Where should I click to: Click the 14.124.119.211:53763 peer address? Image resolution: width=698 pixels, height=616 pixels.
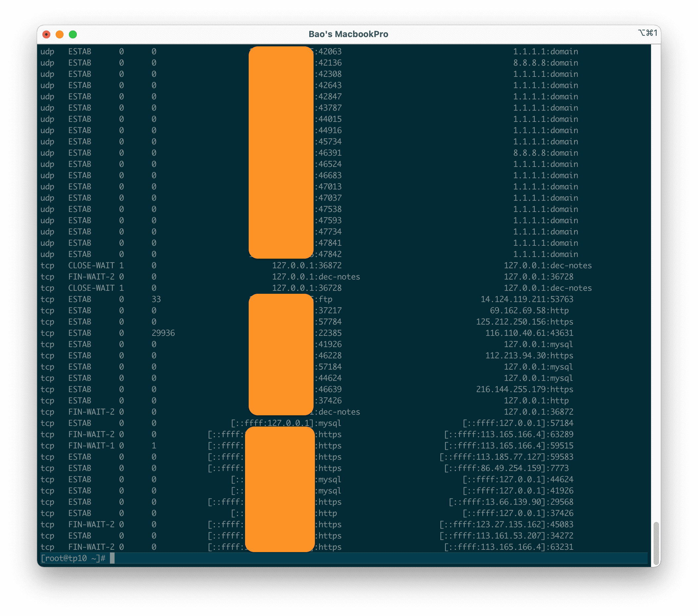[527, 299]
